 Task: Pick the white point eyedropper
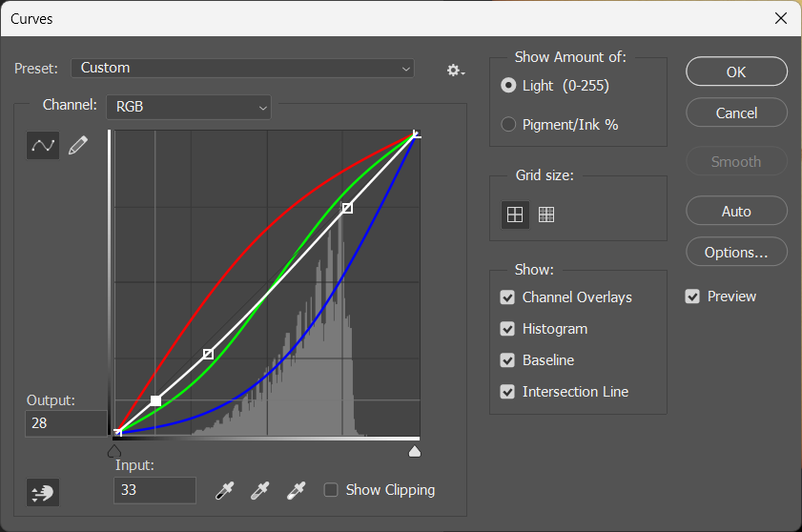pyautogui.click(x=297, y=491)
